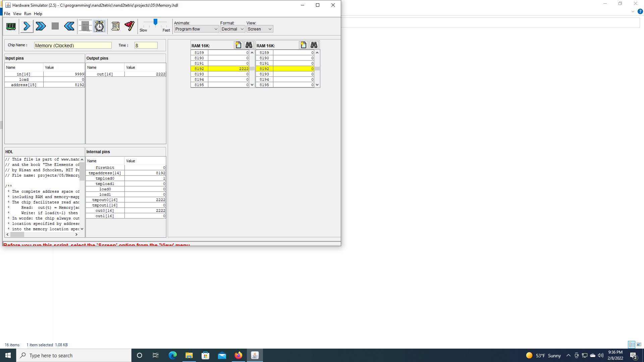644x362 pixels.
Task: Open the View Screen dropdown
Action: click(x=260, y=29)
